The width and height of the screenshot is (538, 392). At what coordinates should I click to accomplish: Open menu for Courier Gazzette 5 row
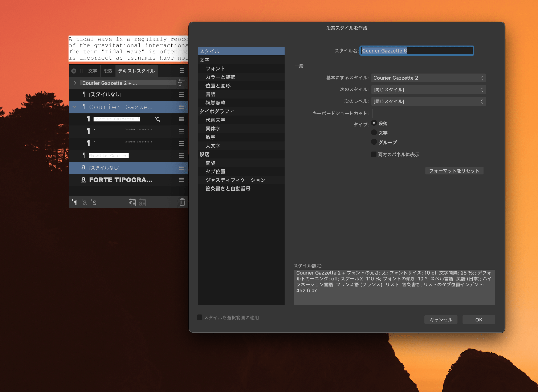click(182, 143)
